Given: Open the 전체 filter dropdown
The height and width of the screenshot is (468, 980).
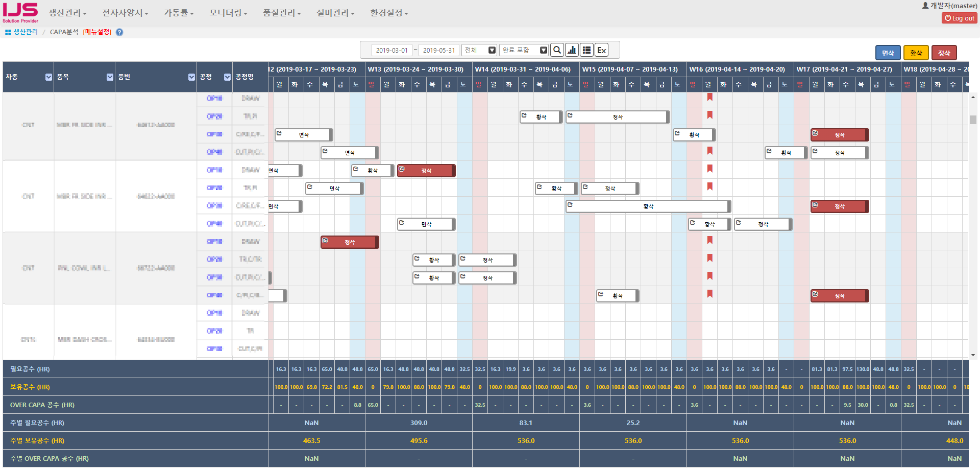Looking at the screenshot, I should [479, 50].
